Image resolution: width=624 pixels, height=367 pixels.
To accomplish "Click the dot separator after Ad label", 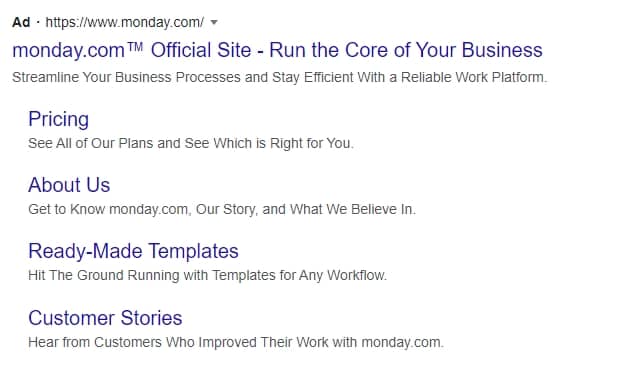I will pyautogui.click(x=38, y=22).
